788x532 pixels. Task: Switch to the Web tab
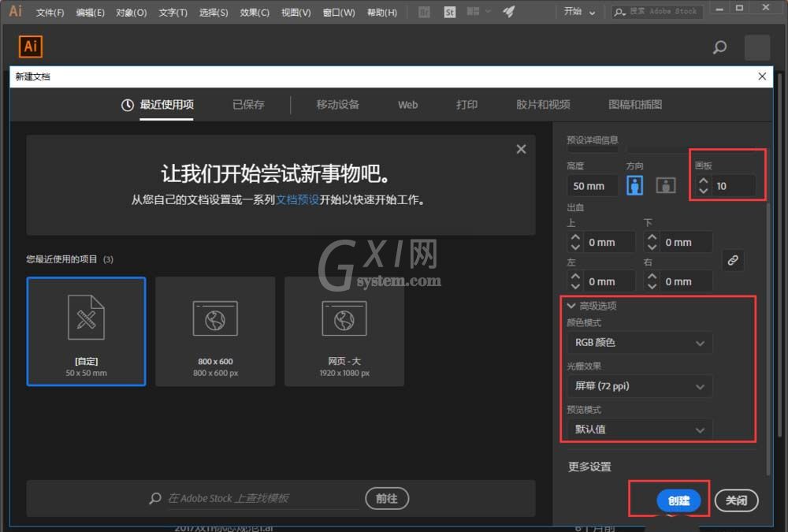tap(407, 105)
